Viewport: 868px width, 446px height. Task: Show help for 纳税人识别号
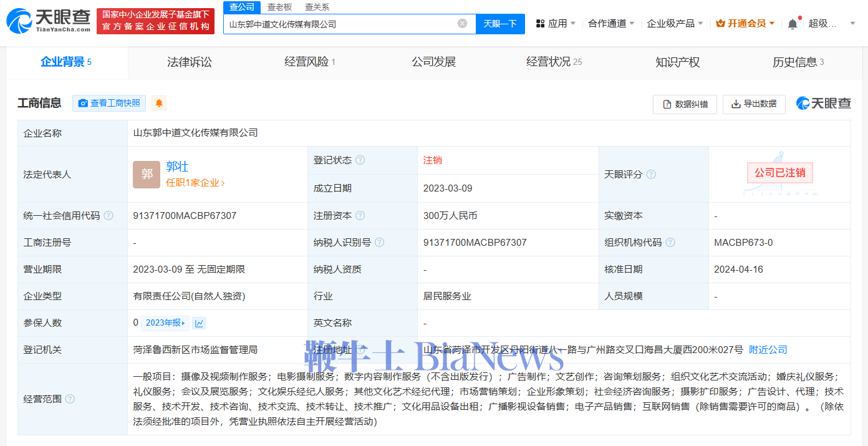pos(379,243)
